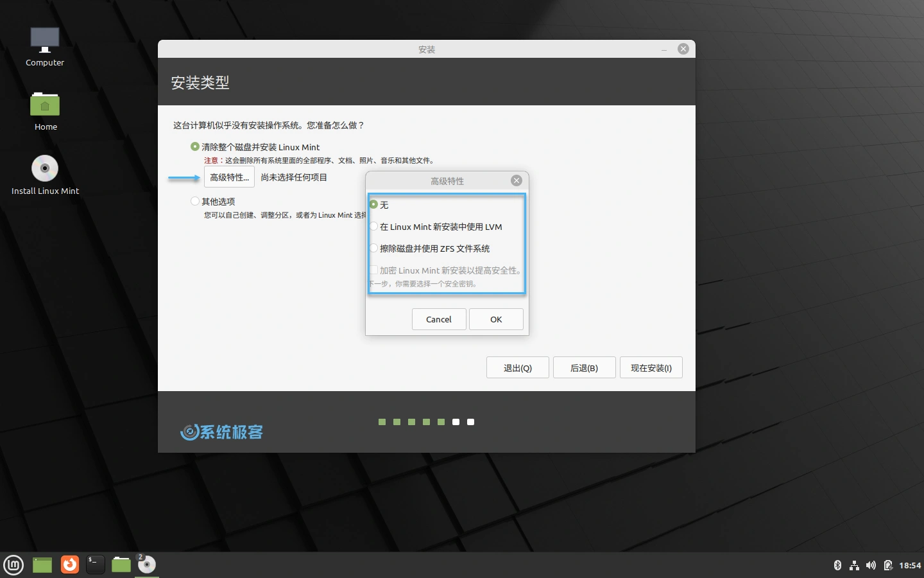Click the 后退(B) button
The height and width of the screenshot is (578, 924).
(585, 368)
